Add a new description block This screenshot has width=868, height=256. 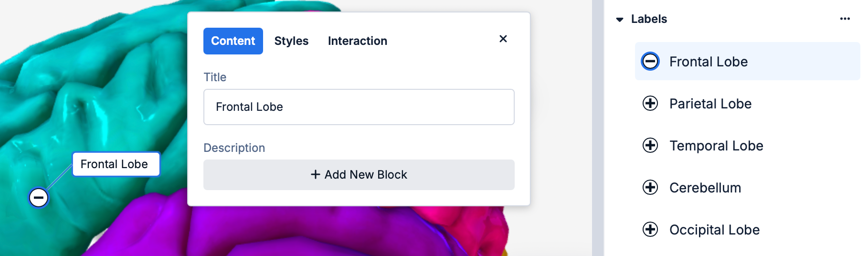point(359,175)
